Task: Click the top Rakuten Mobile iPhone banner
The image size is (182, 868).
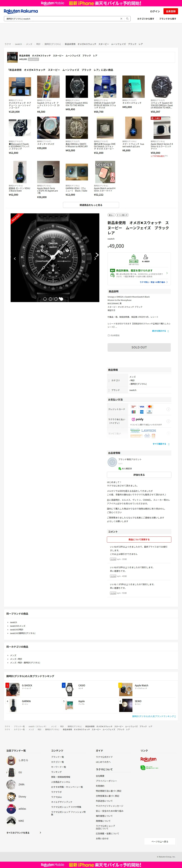Action: click(x=91, y=3)
